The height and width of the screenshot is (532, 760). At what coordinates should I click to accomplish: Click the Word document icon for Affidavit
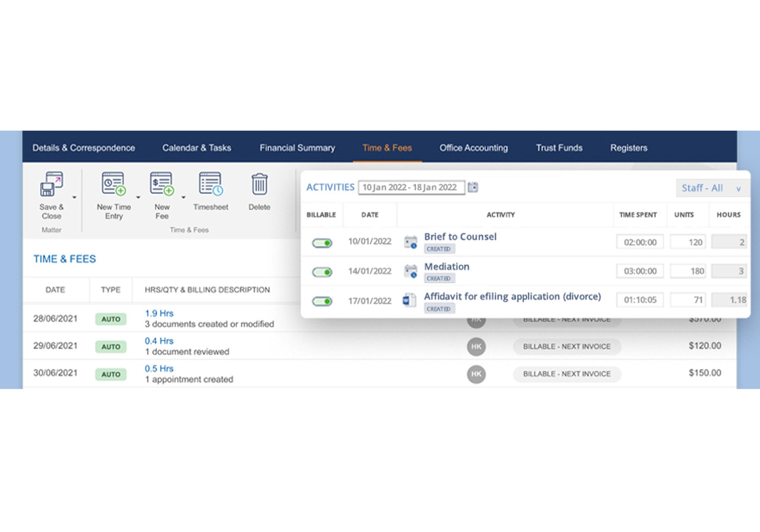409,300
